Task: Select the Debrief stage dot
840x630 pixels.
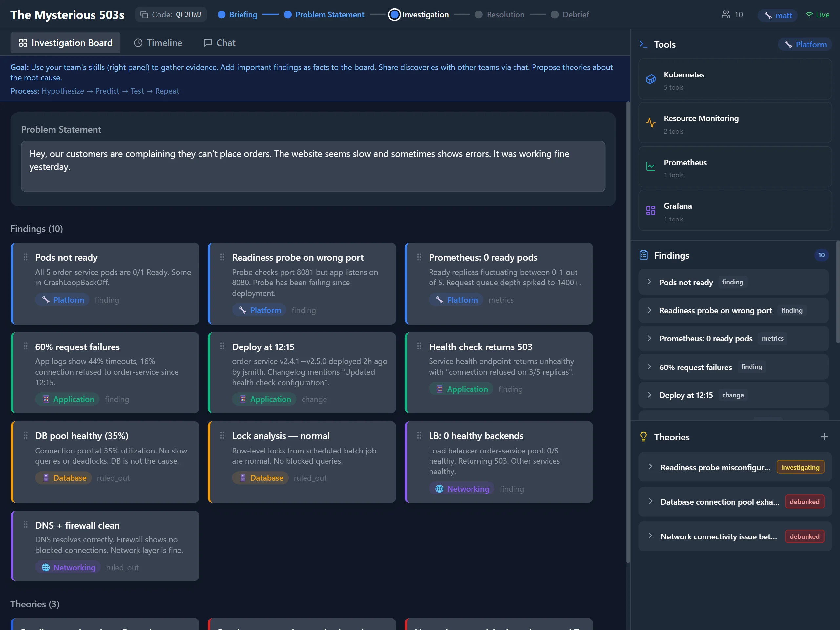Action: coord(555,15)
